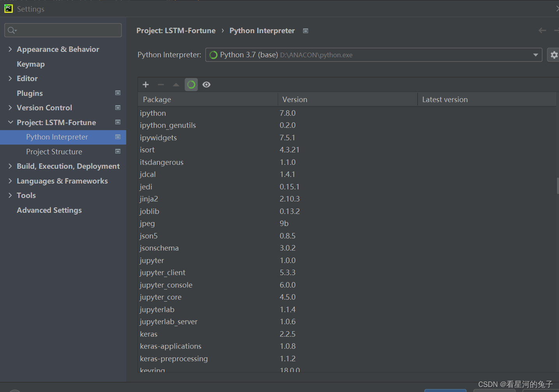Screen dimensions: 559x392
Task: Select the ipython package row
Action: 347,113
